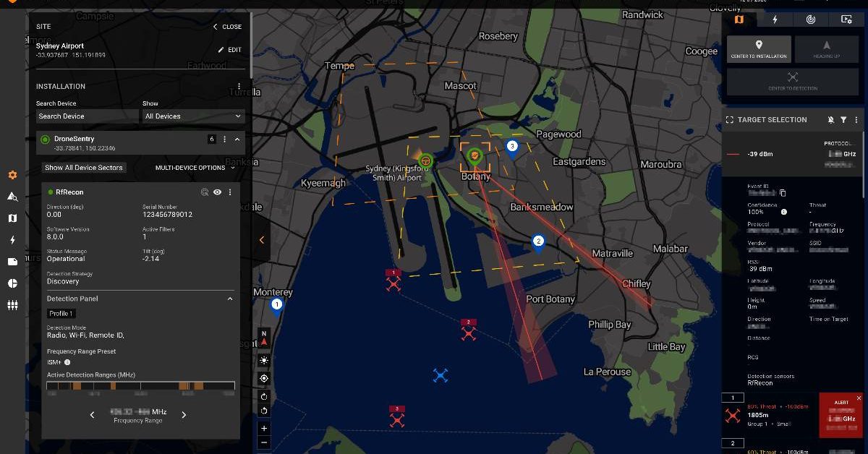Screen dimensions: 868x454
Task: Rotate map clockwise control
Action: click(x=264, y=396)
